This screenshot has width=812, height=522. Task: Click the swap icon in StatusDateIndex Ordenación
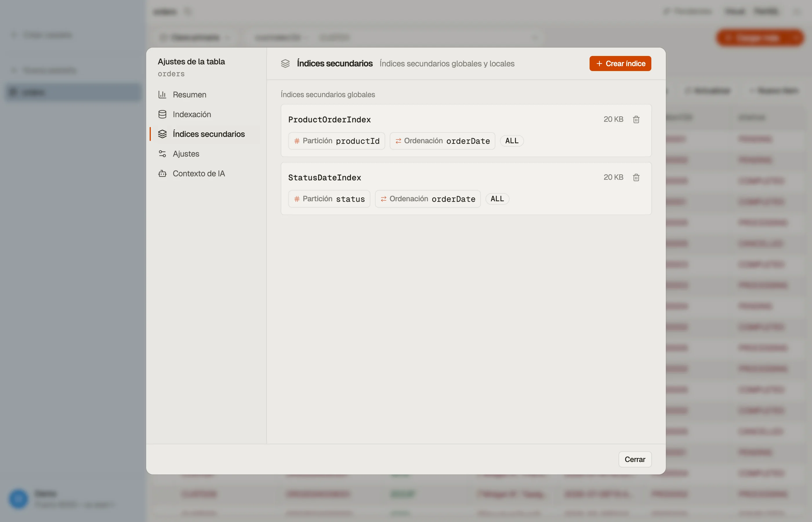click(x=384, y=199)
